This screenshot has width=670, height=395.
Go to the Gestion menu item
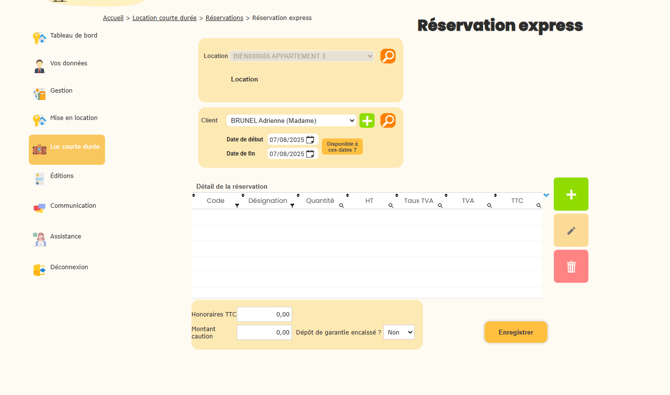(x=61, y=91)
